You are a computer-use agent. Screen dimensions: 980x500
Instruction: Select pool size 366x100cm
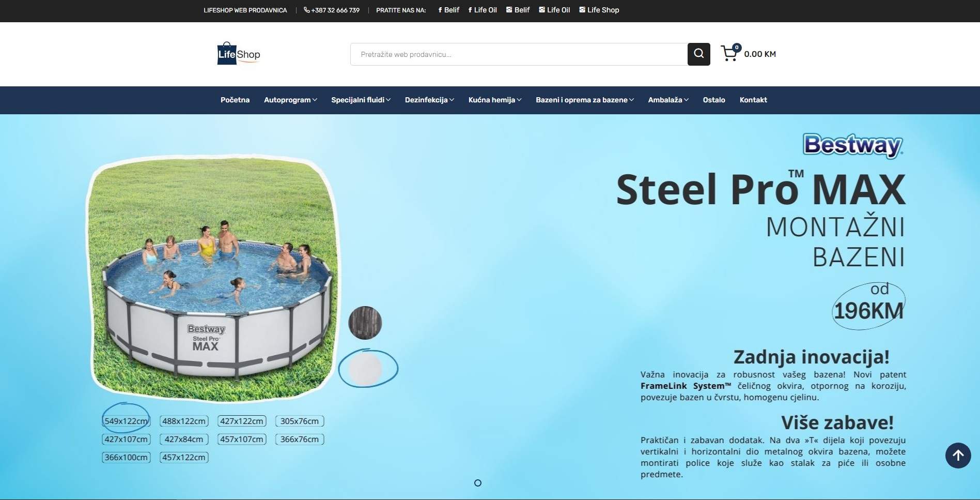click(x=126, y=457)
